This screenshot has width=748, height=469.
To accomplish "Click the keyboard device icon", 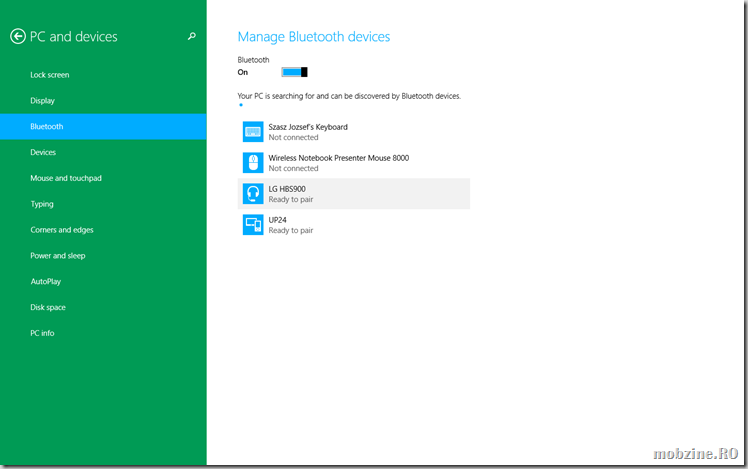I will coord(253,132).
